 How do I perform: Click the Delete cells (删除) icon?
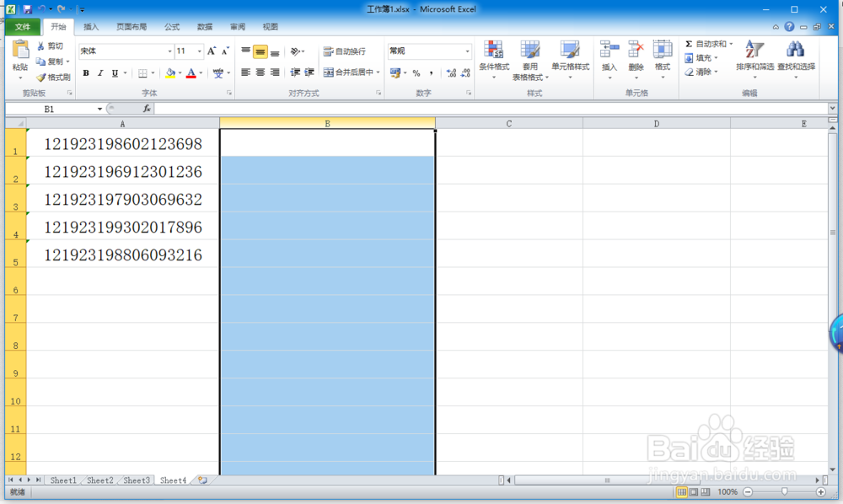636,50
